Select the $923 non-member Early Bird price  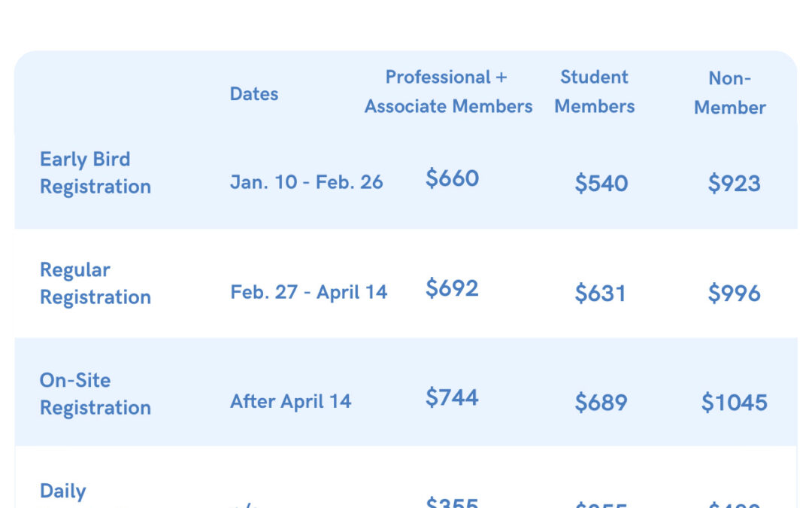735,184
